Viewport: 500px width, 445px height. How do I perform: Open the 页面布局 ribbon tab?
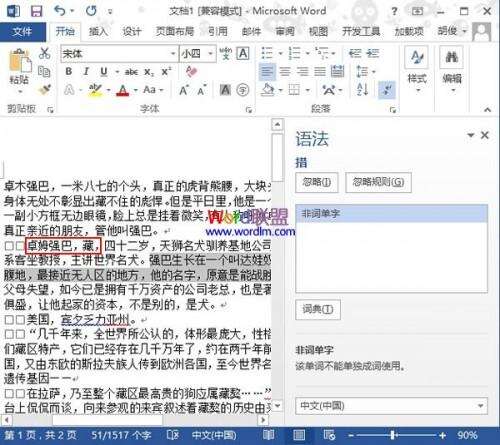(175, 32)
